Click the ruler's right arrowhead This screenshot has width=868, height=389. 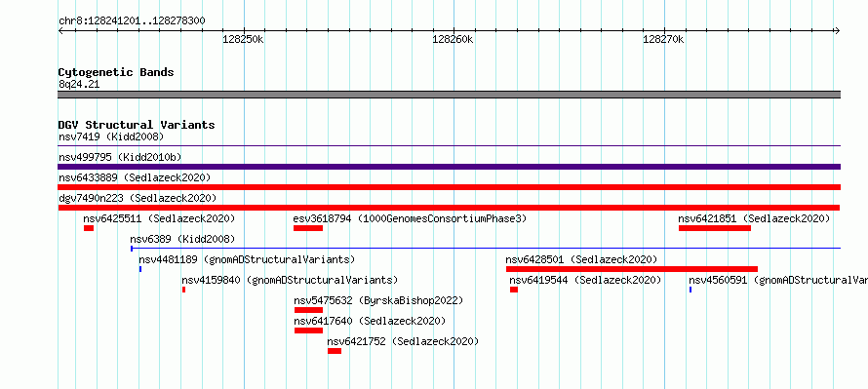pyautogui.click(x=838, y=30)
